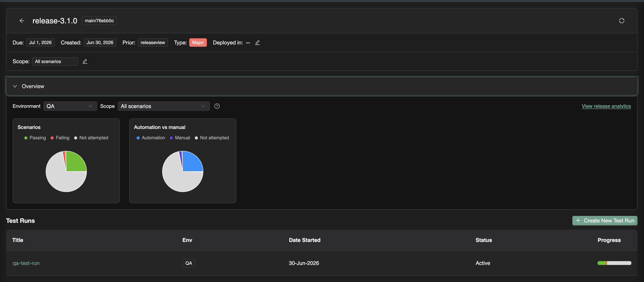644x282 pixels.
Task: Toggle Not attempted in Automation vs manual
Action: click(212, 138)
